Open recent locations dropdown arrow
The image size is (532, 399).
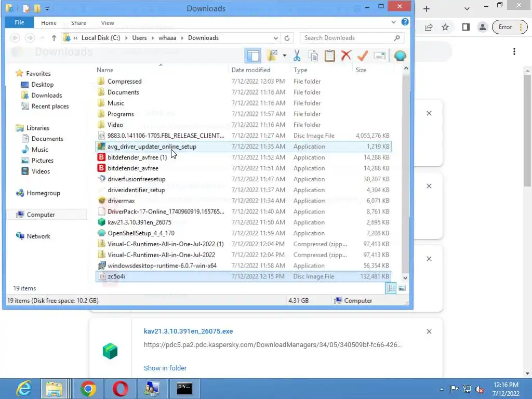pos(43,38)
